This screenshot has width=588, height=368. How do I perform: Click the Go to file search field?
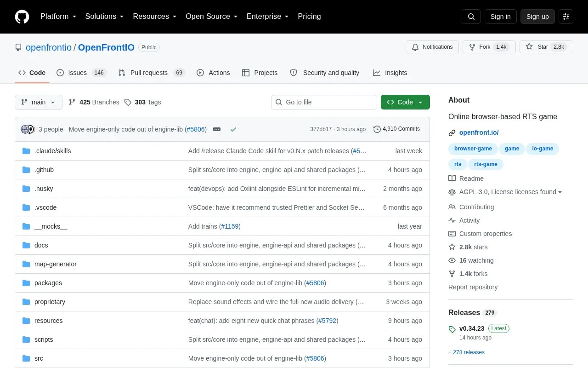pyautogui.click(x=324, y=102)
